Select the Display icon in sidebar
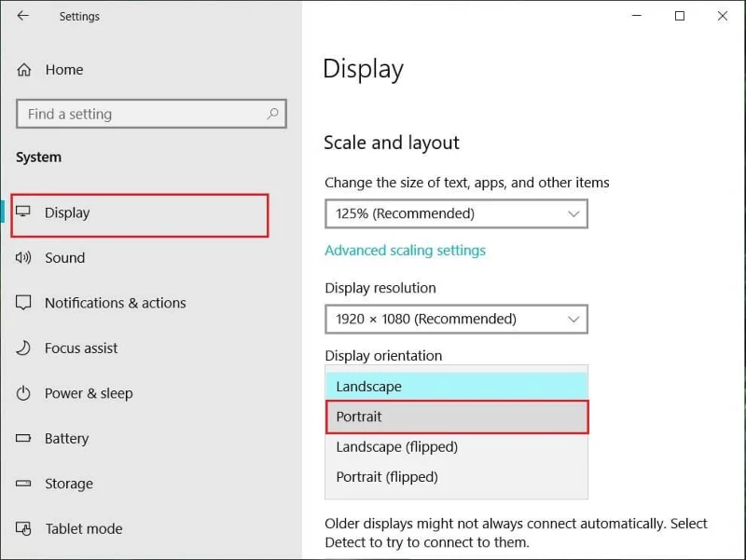The image size is (746, 560). point(24,212)
